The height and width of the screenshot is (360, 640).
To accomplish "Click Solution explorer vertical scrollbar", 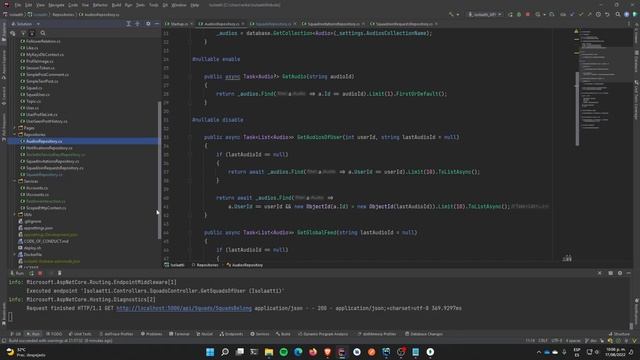I will [159, 170].
